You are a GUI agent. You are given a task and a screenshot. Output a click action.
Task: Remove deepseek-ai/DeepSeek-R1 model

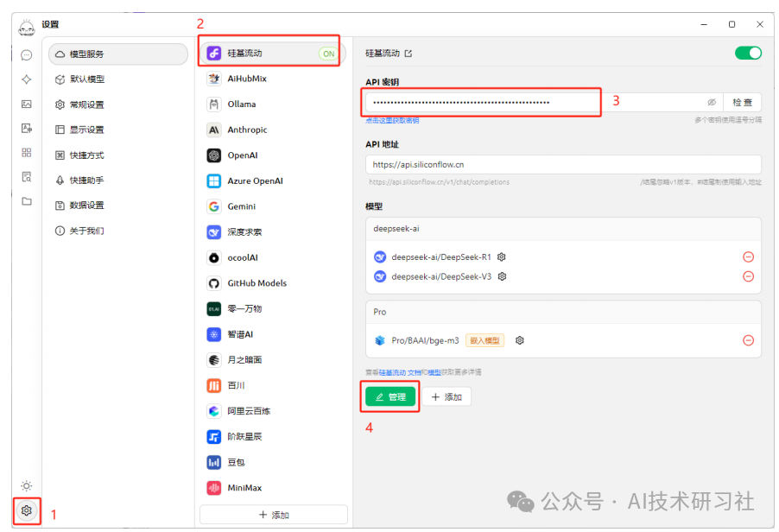pyautogui.click(x=748, y=256)
